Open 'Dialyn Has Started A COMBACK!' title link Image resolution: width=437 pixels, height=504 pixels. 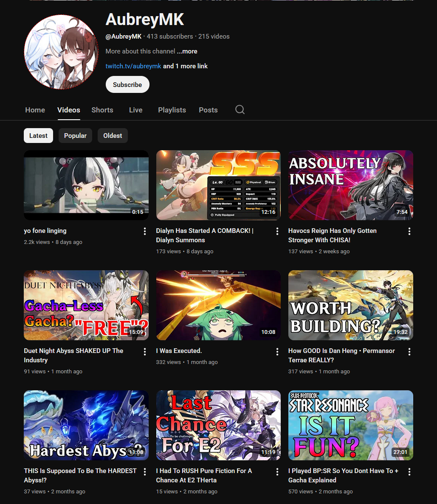coord(205,235)
